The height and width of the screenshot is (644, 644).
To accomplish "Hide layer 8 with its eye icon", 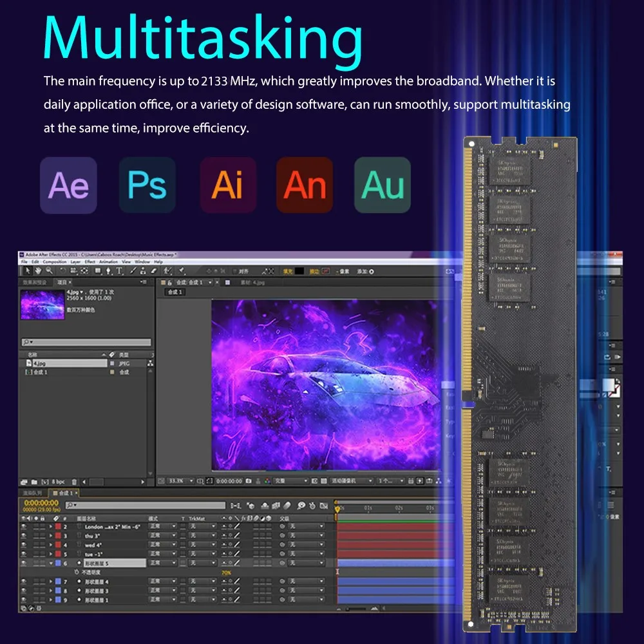I will click(24, 591).
